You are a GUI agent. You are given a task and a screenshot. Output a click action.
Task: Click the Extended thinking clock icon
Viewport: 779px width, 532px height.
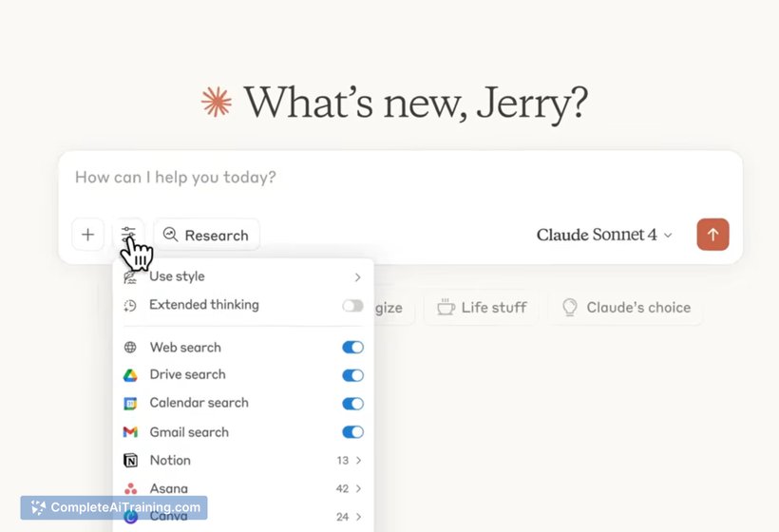coord(130,306)
